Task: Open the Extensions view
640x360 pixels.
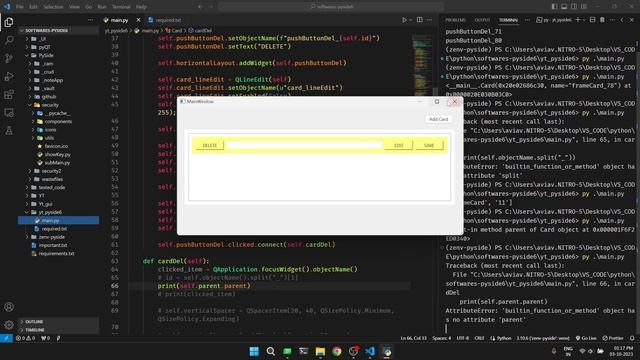Action: (9, 95)
